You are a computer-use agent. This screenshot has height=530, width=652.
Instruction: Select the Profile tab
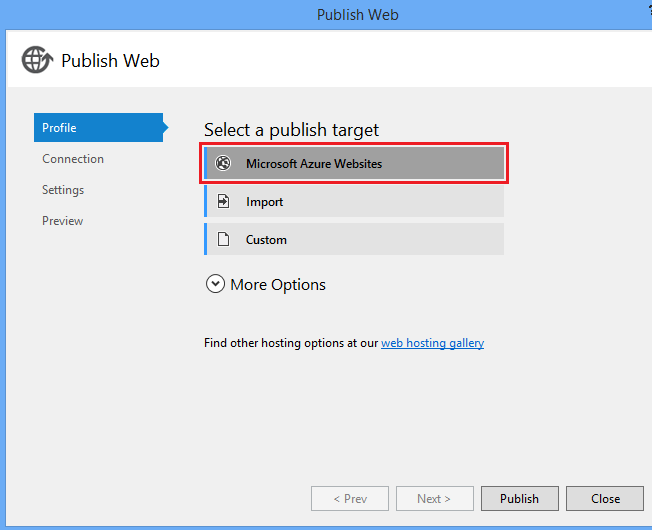click(x=98, y=128)
